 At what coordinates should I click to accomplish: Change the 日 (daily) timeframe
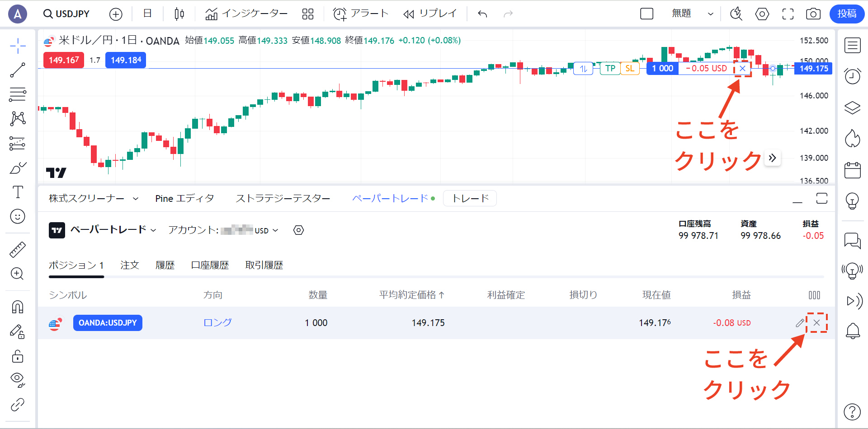click(147, 14)
